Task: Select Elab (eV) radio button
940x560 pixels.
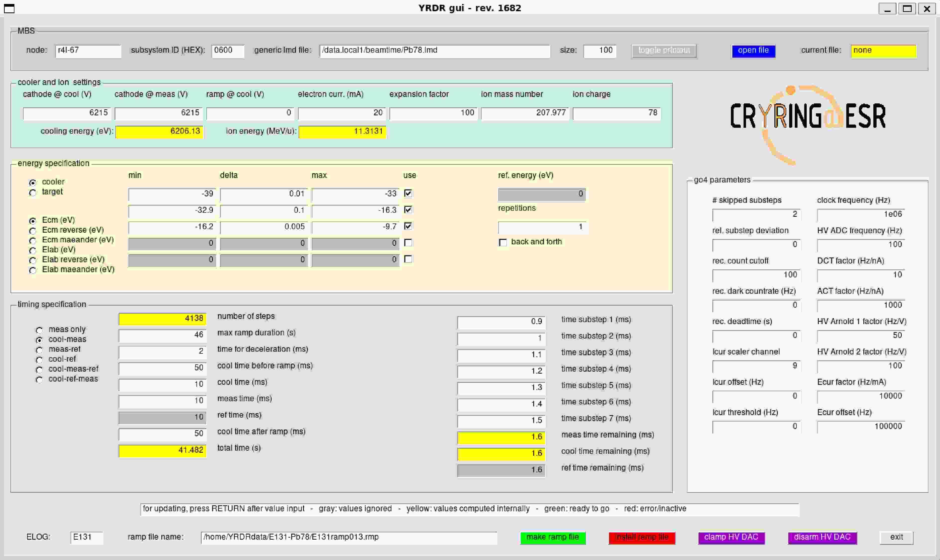Action: (x=33, y=250)
